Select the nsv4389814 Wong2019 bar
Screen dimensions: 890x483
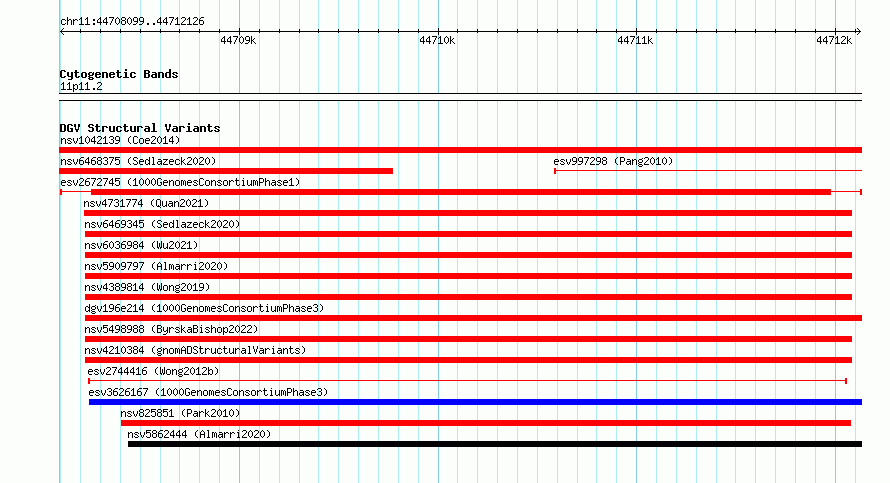pos(468,297)
